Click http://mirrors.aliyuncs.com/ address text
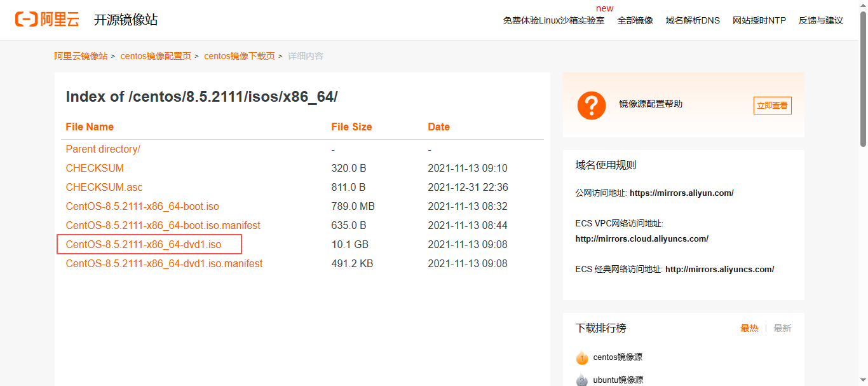Viewport: 868px width, 386px height. 719,269
